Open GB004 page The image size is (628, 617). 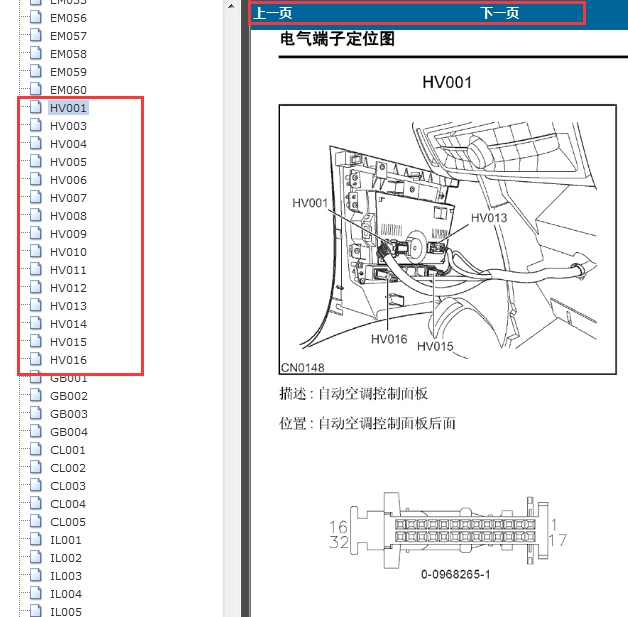tap(68, 432)
